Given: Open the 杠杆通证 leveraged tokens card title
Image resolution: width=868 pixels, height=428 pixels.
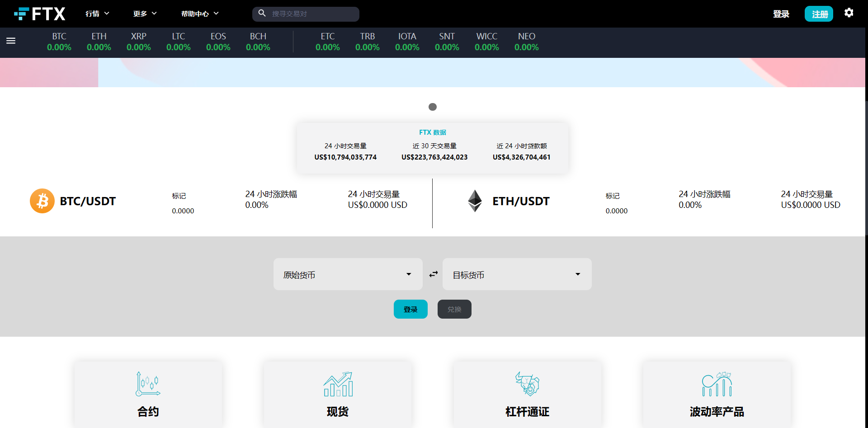Looking at the screenshot, I should click(527, 412).
